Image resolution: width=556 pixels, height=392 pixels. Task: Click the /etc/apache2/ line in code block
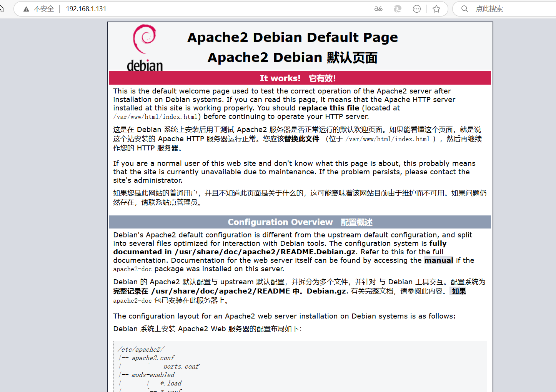[x=141, y=349]
